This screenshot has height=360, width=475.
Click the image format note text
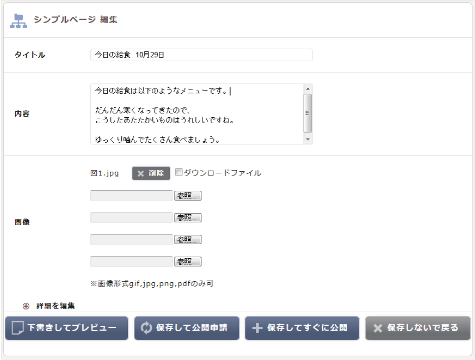(152, 284)
